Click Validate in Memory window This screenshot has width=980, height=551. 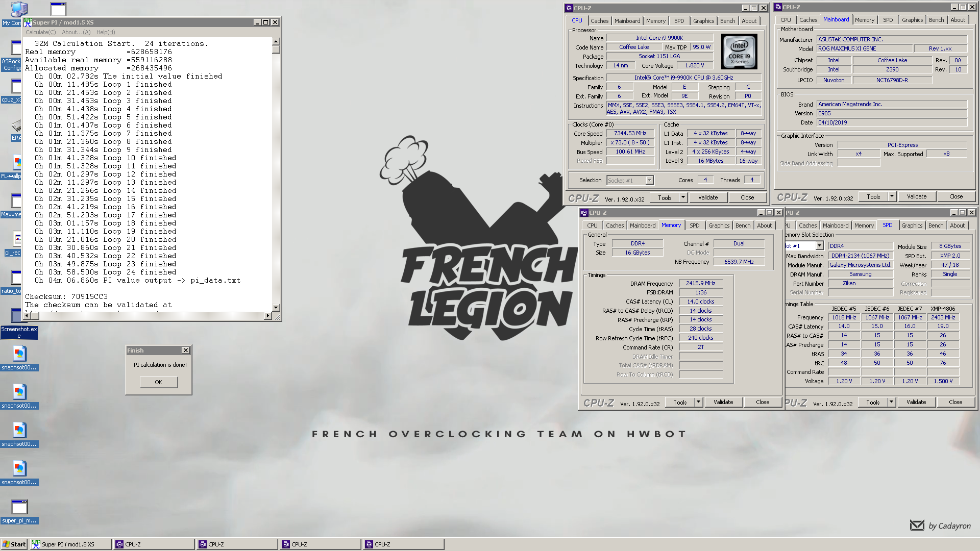723,402
